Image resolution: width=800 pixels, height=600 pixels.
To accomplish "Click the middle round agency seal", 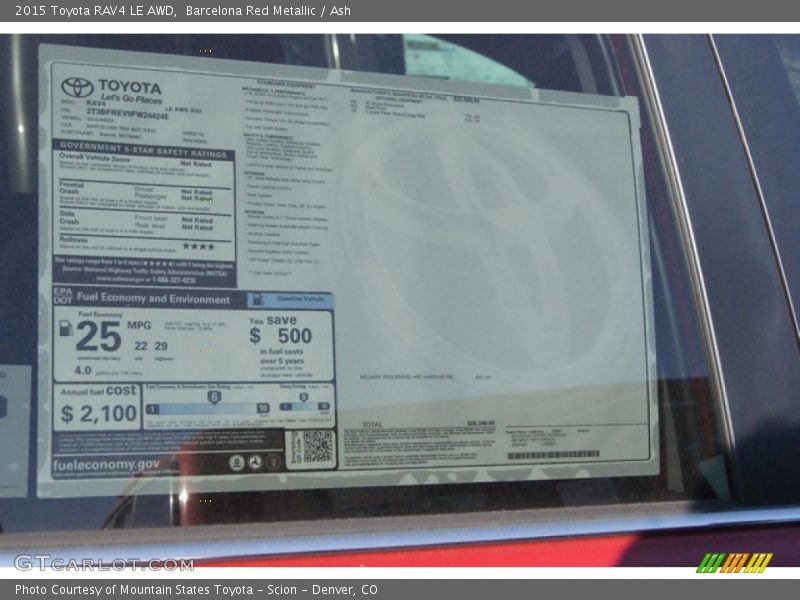I will 255,463.
